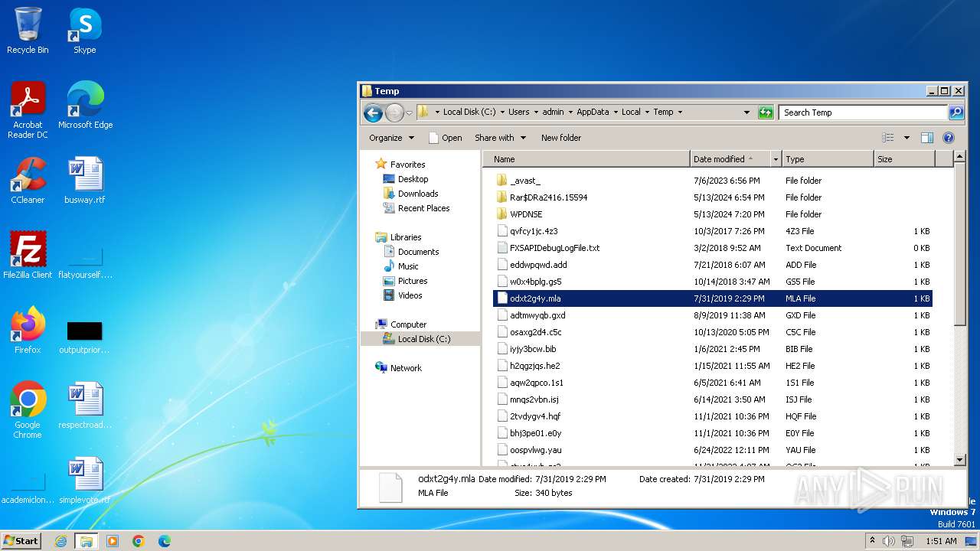The height and width of the screenshot is (551, 980).
Task: Click the volume tray icon
Action: [x=889, y=541]
